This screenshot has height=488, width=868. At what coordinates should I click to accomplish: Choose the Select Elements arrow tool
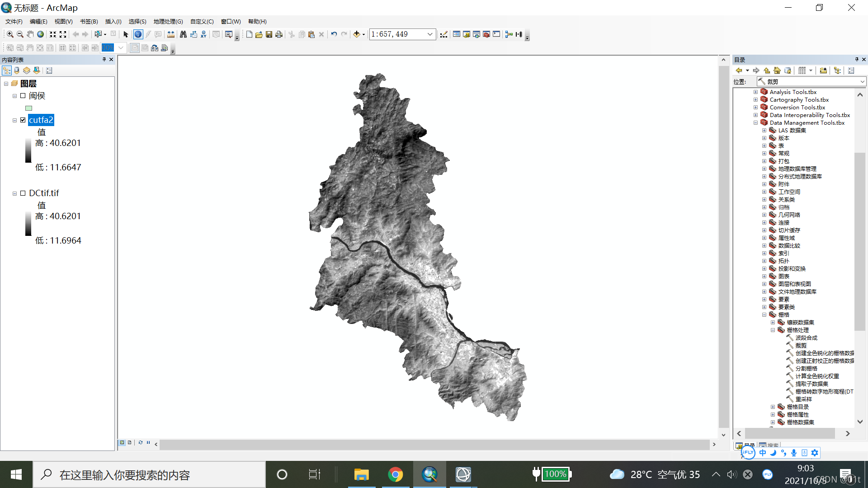point(126,34)
